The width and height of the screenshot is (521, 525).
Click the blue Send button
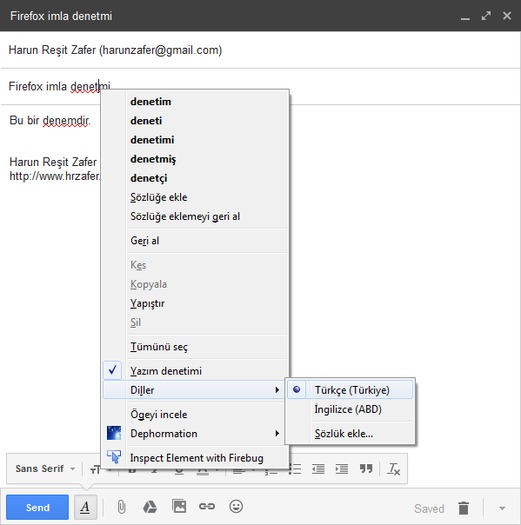click(38, 507)
